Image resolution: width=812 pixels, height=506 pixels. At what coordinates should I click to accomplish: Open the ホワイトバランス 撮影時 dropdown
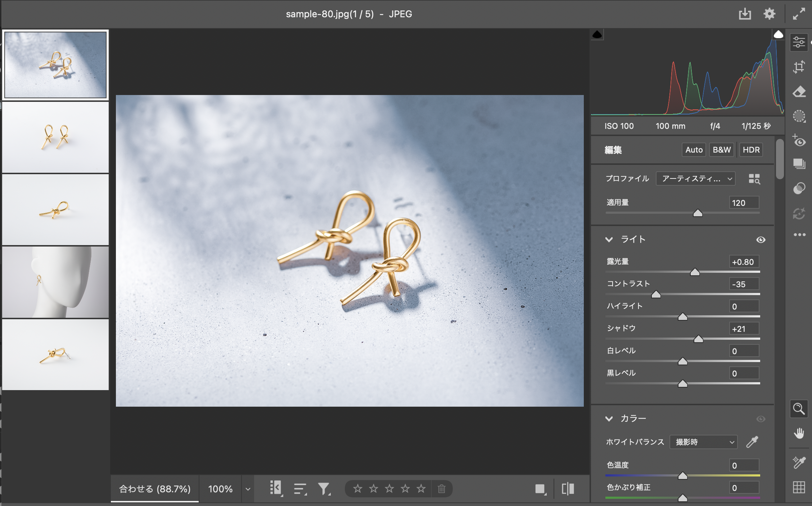pyautogui.click(x=703, y=442)
